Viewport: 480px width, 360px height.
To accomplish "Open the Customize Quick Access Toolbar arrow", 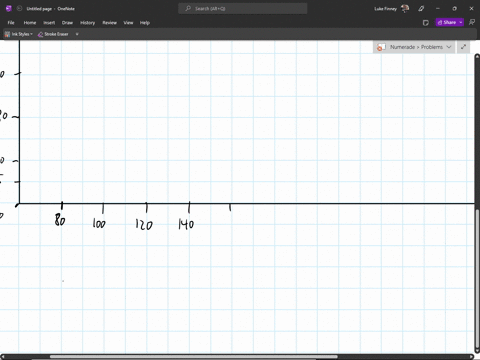I will click(77, 34).
